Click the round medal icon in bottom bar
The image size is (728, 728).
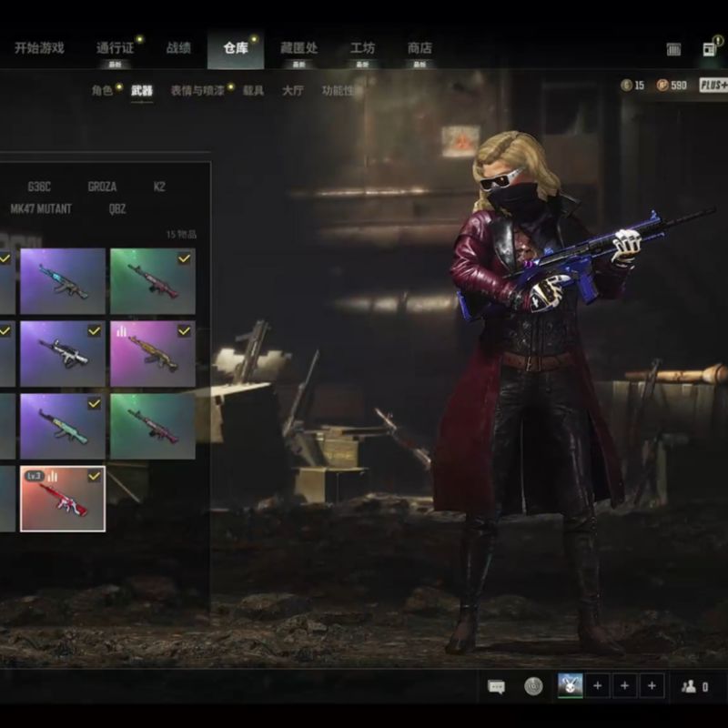(x=533, y=687)
